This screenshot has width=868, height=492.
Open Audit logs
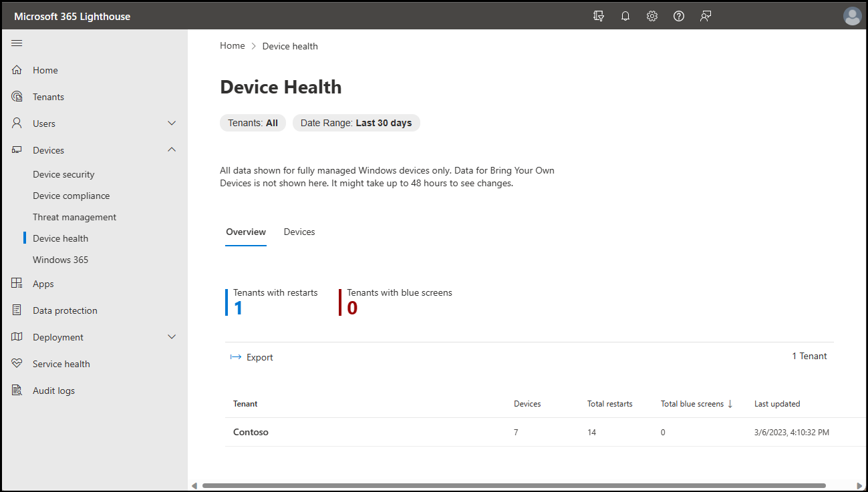(54, 390)
